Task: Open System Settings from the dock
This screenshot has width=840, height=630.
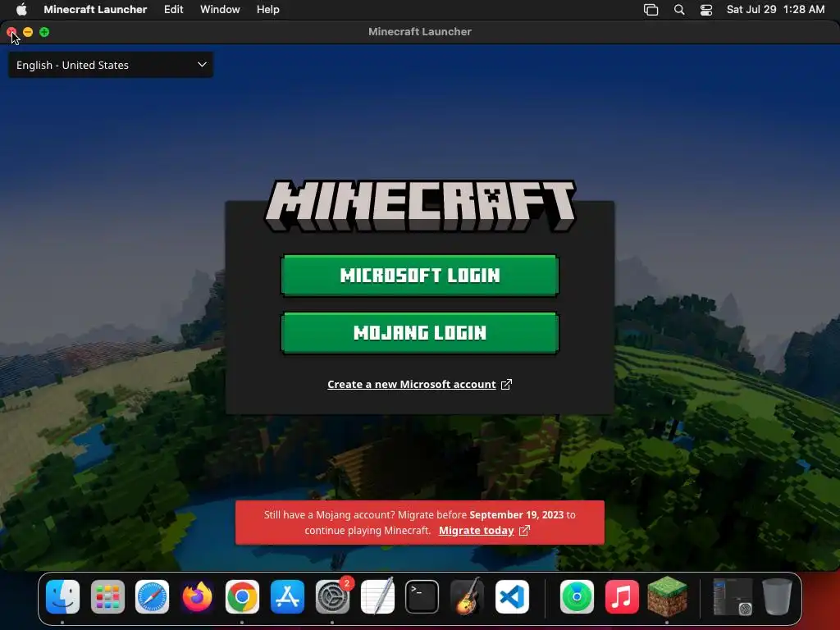Action: [x=332, y=596]
